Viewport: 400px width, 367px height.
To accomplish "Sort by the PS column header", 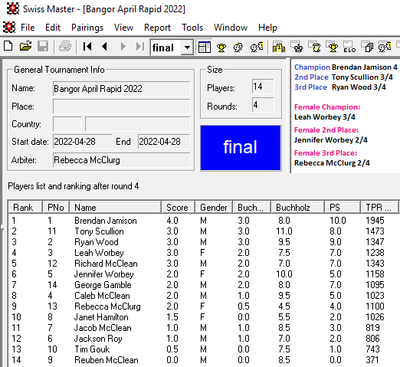I will (342, 207).
